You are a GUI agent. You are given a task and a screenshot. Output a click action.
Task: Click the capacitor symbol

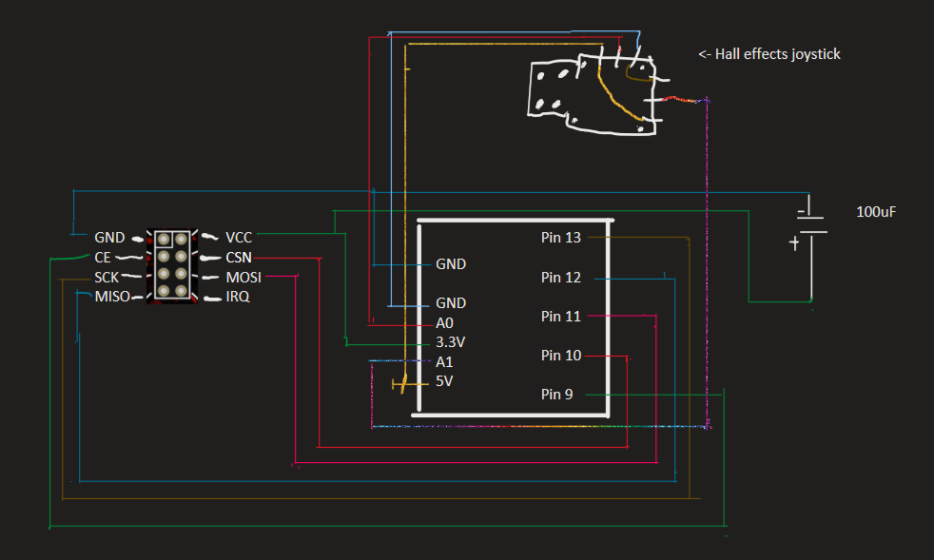808,245
